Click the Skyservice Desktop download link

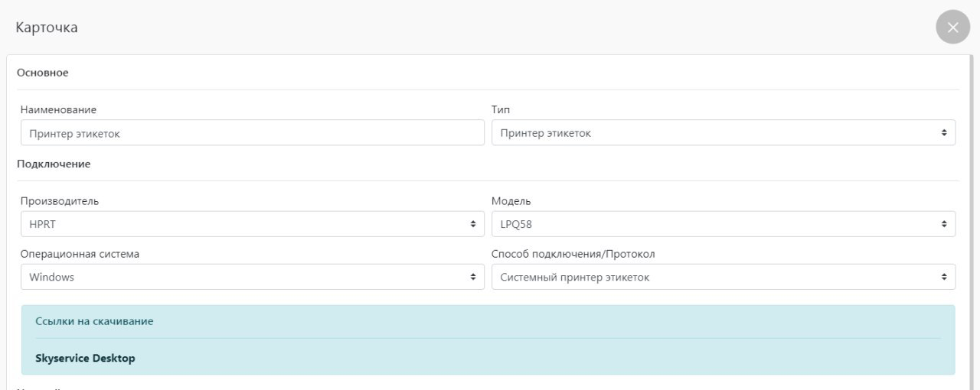point(85,358)
